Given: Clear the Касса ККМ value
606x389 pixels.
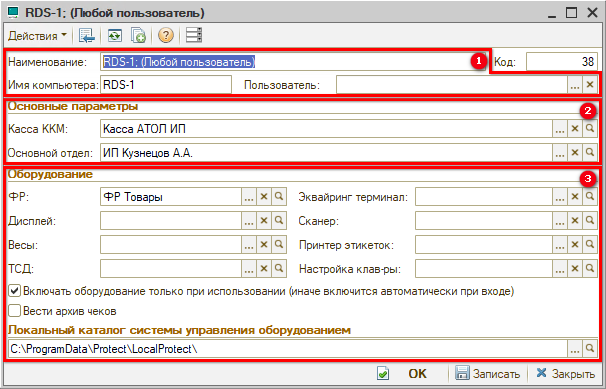Looking at the screenshot, I should (x=575, y=129).
